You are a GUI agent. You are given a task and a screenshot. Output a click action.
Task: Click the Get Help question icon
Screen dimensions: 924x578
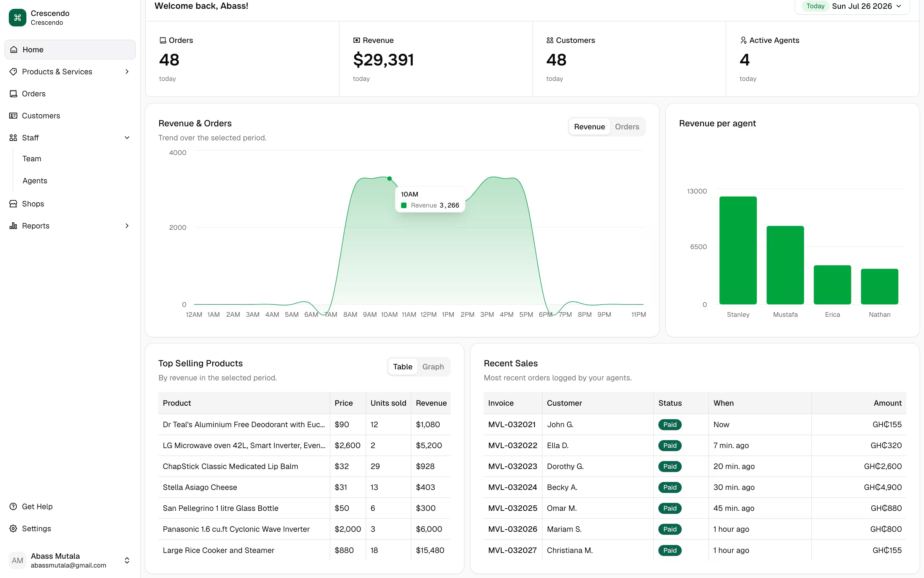point(13,506)
